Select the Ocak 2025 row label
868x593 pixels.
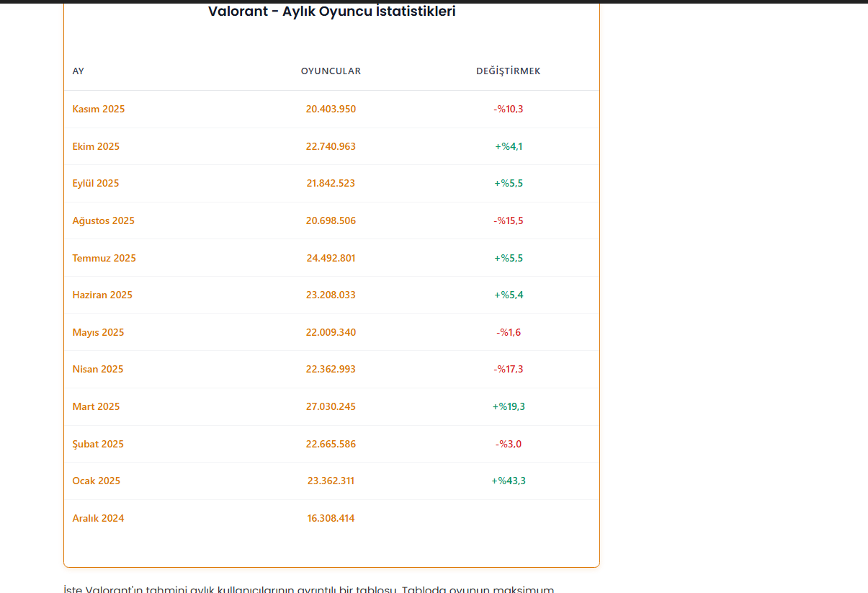(97, 481)
